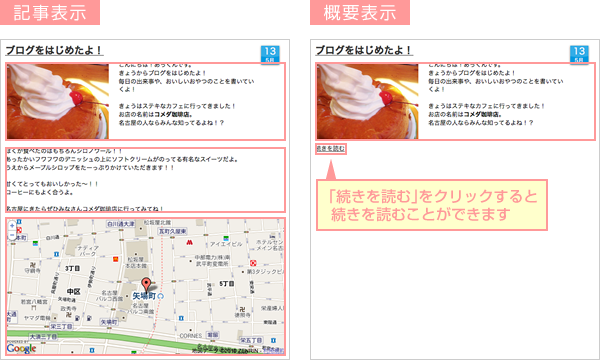
Task: Click the 続きを読む link
Action: pyautogui.click(x=331, y=148)
